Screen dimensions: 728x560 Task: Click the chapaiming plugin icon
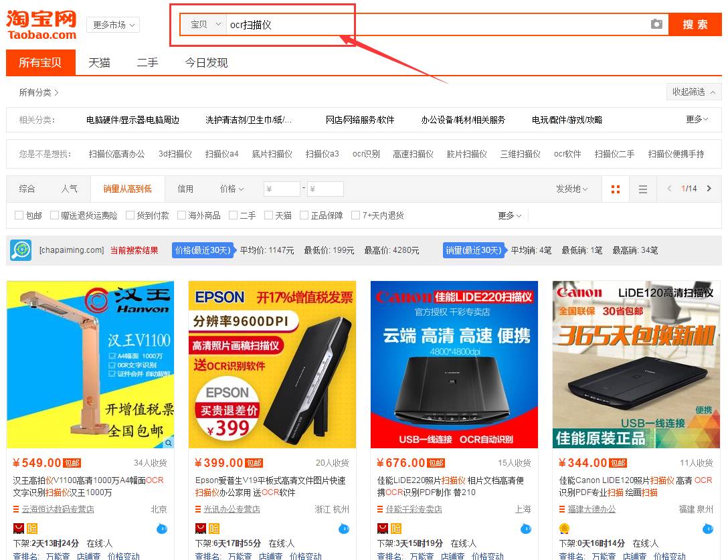[x=21, y=250]
